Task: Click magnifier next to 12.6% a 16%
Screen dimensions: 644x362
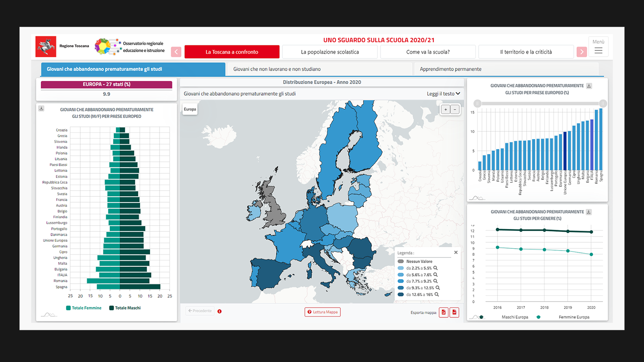Action: (437, 294)
